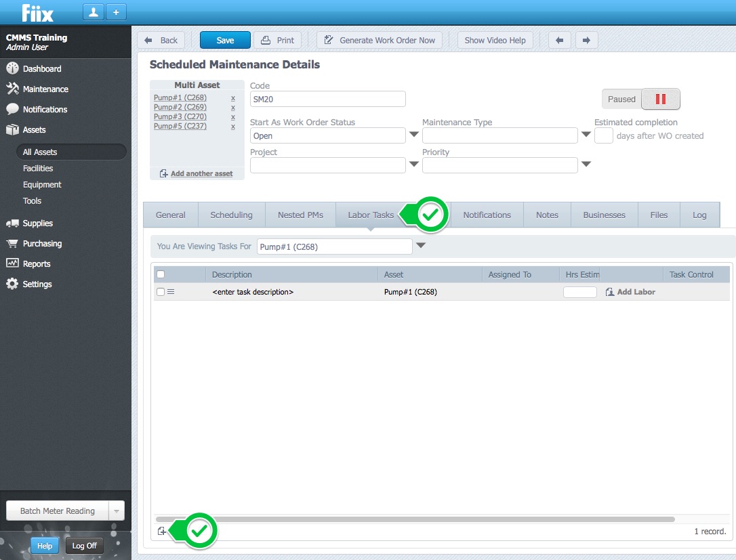Screen dimensions: 736x560
Task: Click the enter task description cell
Action: coord(253,292)
